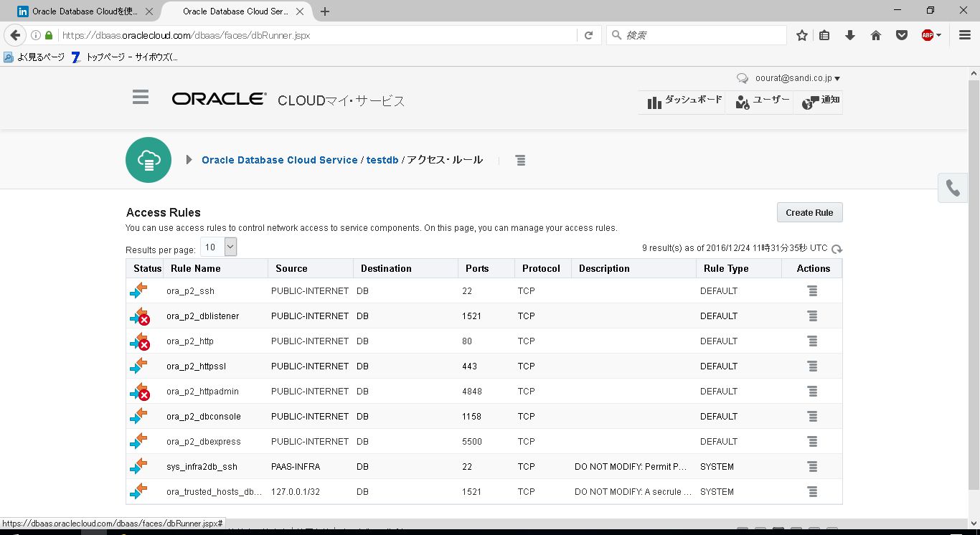Expand the breadcrumb disclosure triangle
This screenshot has width=980, height=535.
(x=189, y=160)
